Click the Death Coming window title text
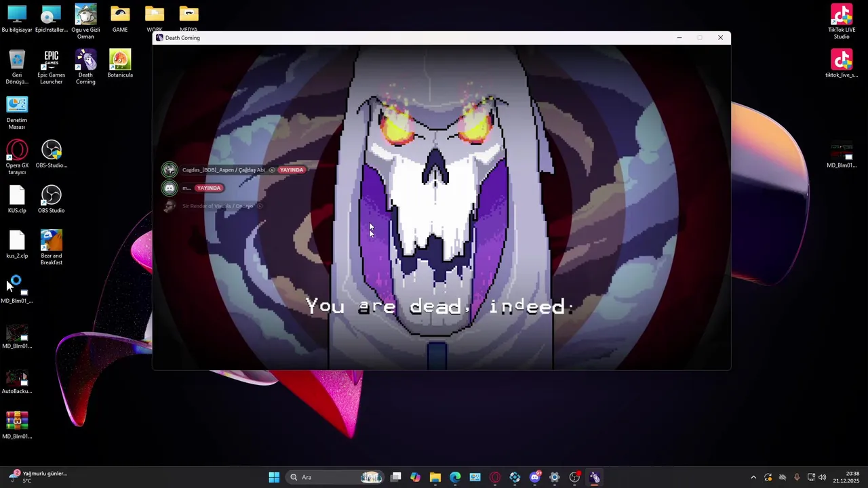 click(x=182, y=38)
